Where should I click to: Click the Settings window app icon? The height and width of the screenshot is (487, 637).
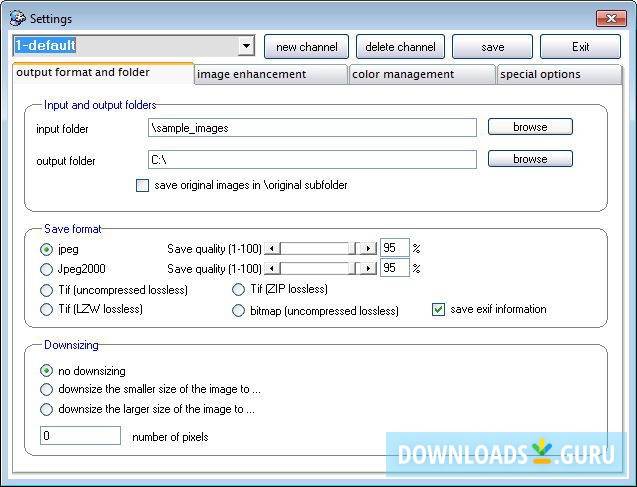(x=17, y=18)
